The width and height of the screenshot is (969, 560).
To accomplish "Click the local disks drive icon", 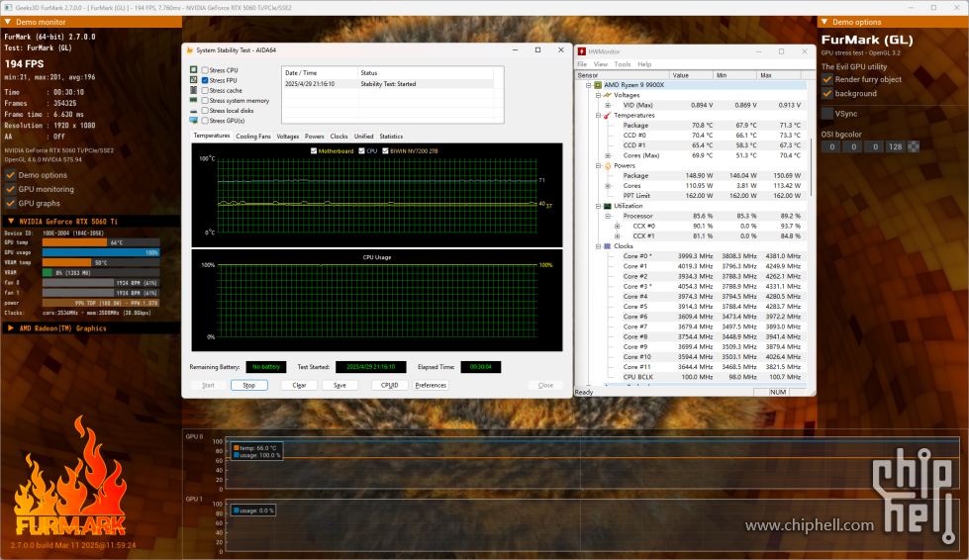I will [193, 111].
